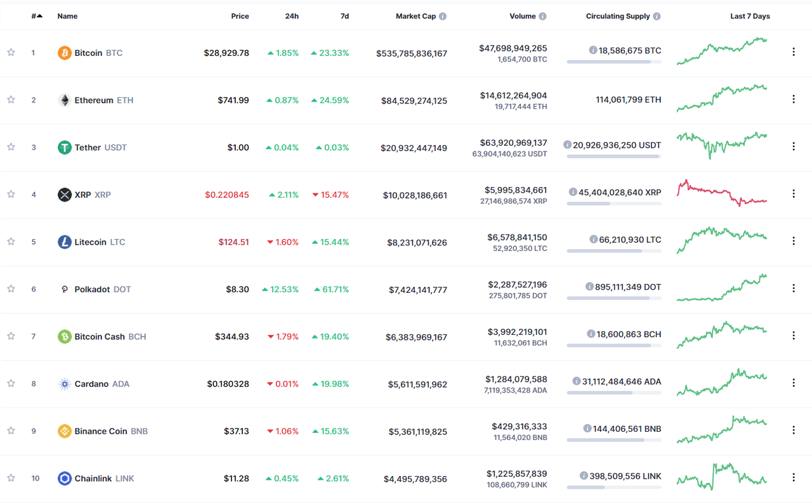Star Ethereum for the watchlist

[x=11, y=100]
